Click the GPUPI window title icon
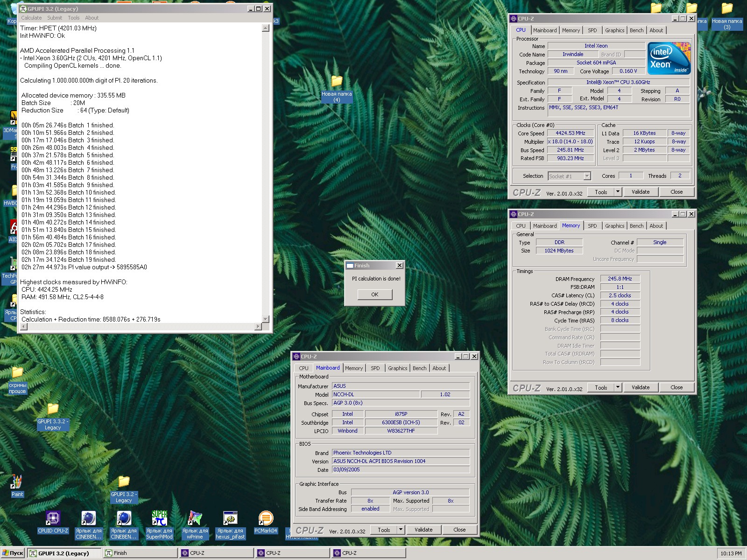Screen dimensions: 747x560 (23, 8)
